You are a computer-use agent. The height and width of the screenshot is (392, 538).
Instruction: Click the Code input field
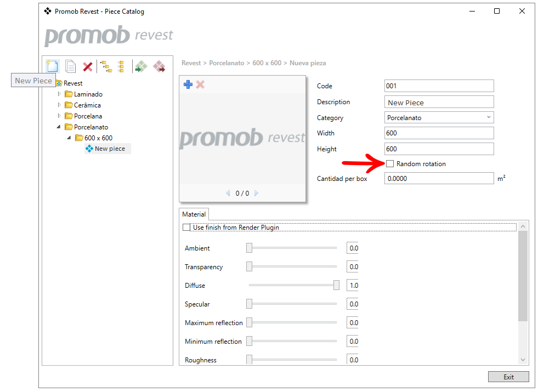[439, 86]
